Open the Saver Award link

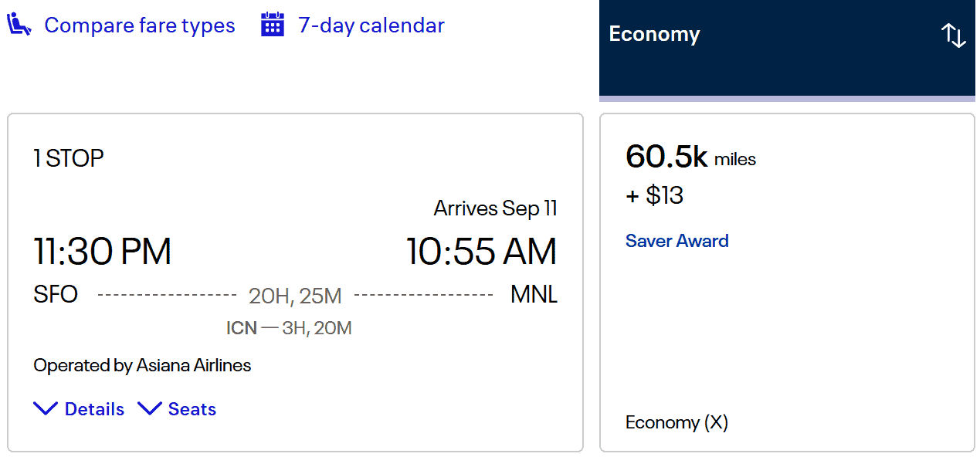tap(677, 240)
